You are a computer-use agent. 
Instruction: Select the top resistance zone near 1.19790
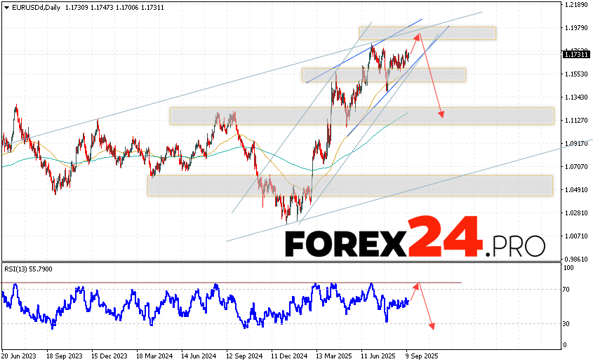pos(427,33)
